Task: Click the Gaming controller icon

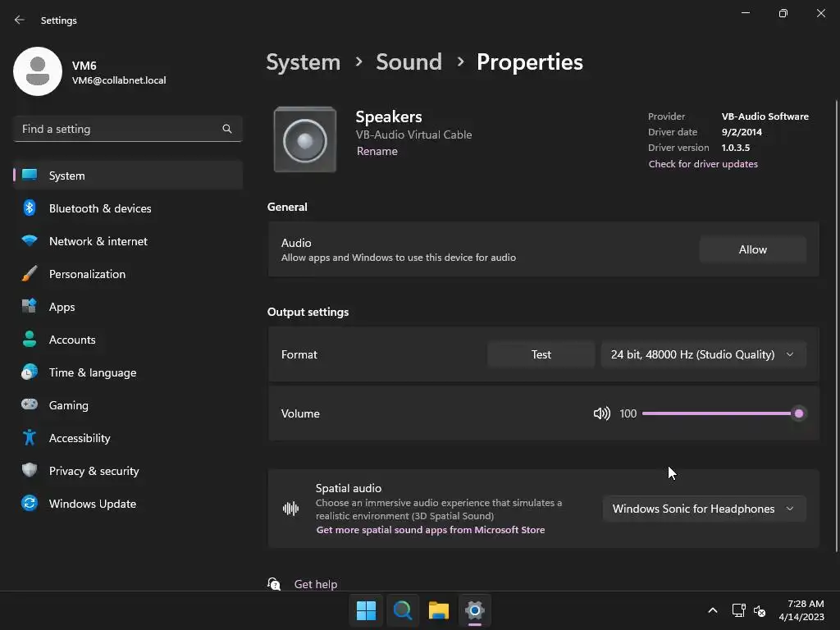Action: coord(30,405)
